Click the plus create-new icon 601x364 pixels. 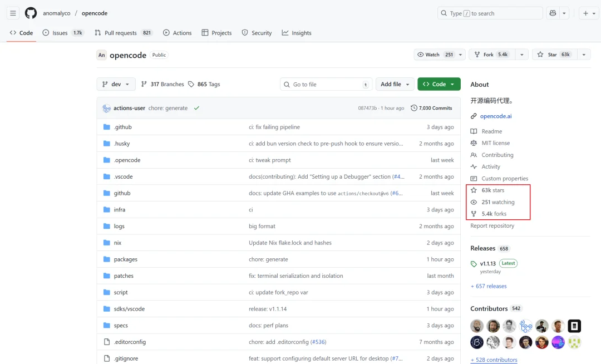pyautogui.click(x=585, y=13)
